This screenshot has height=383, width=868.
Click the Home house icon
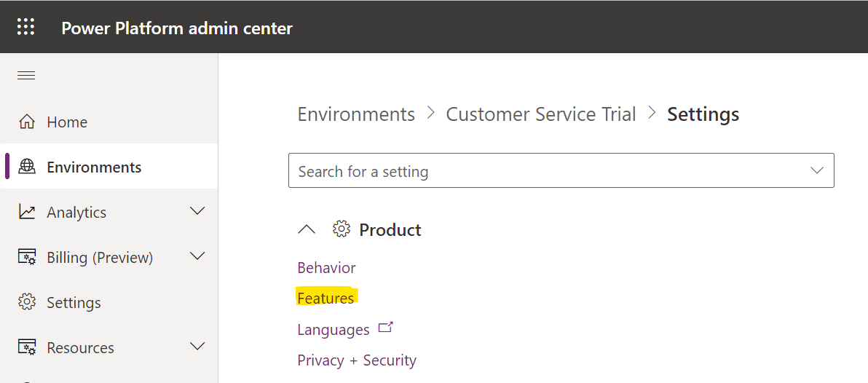coord(26,122)
